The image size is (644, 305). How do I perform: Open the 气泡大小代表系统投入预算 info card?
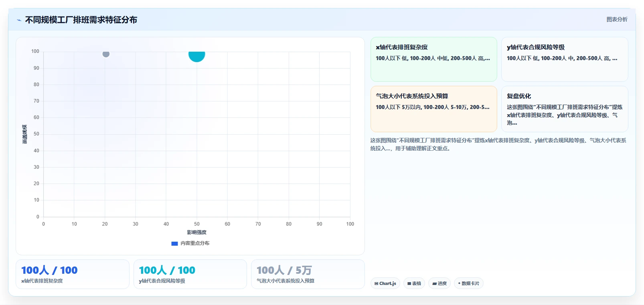tap(433, 109)
